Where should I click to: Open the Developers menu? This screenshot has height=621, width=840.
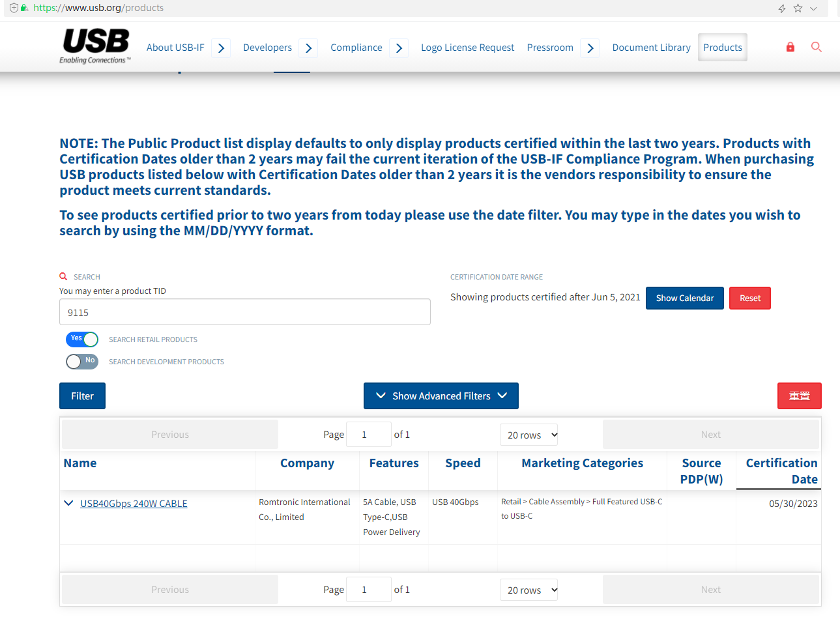coord(267,48)
